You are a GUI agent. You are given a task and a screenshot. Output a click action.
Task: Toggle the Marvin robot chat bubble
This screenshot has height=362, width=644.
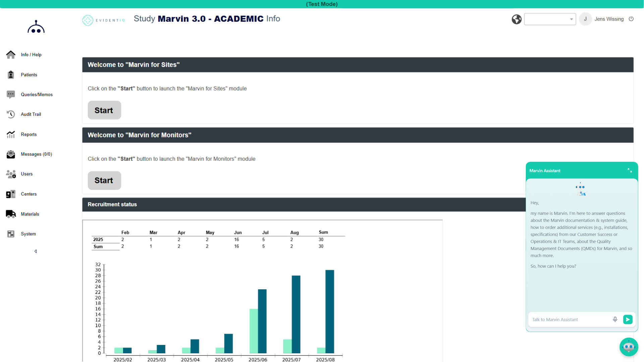[x=629, y=347]
